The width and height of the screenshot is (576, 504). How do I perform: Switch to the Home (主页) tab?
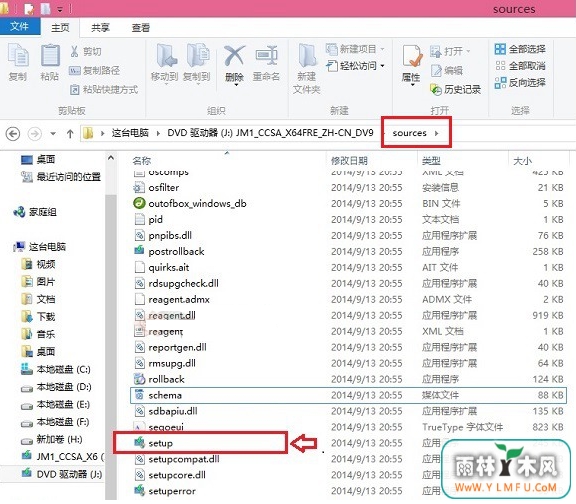60,28
